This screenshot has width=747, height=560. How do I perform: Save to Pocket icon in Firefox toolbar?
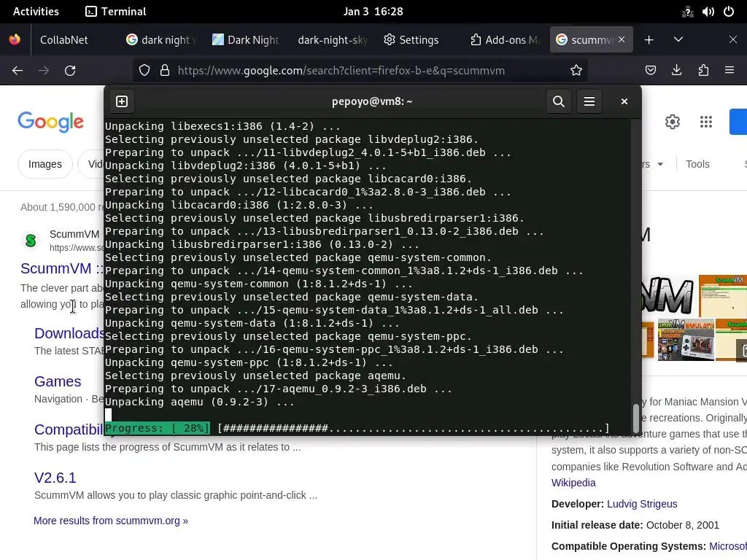tap(650, 71)
